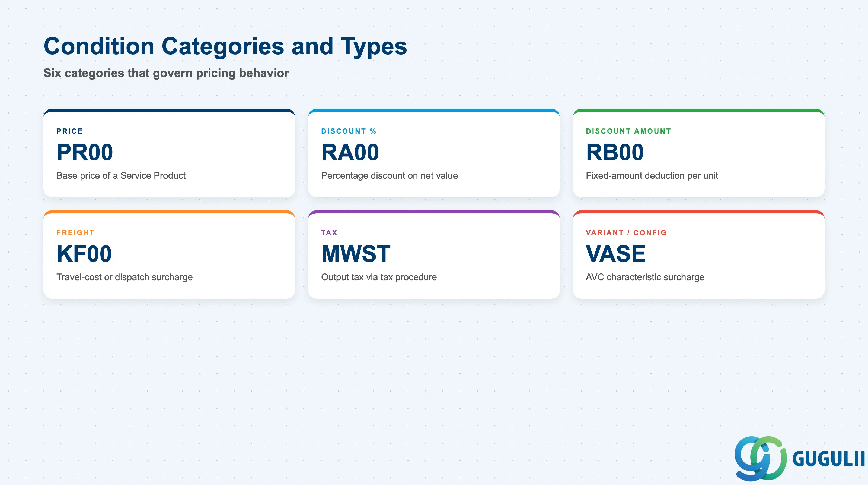The image size is (868, 485).
Task: Open the VASE variant config card
Action: (x=698, y=254)
